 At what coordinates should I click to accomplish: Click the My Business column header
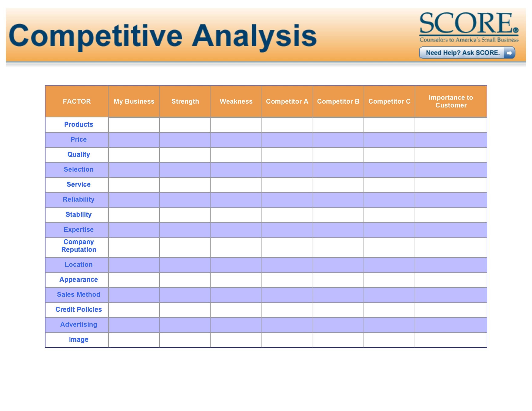click(134, 101)
